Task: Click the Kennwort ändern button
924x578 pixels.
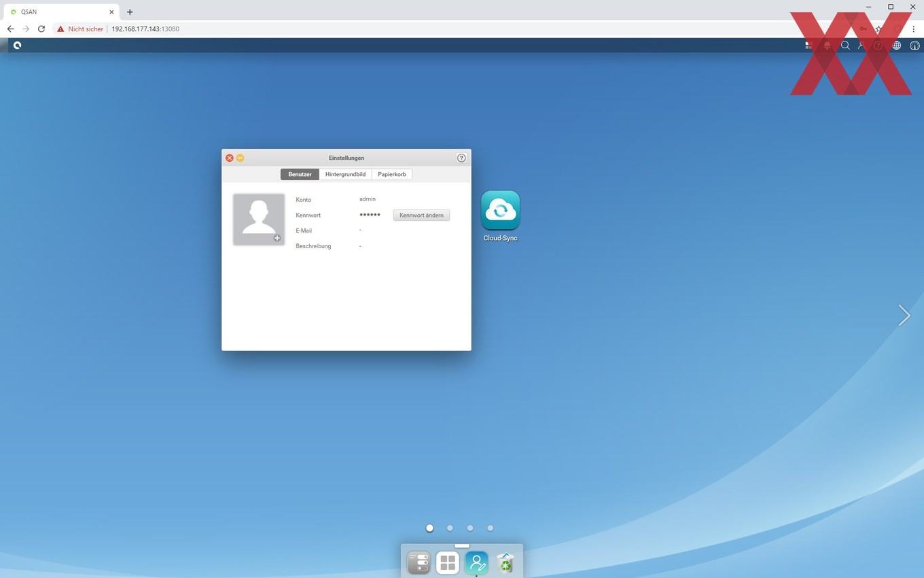Action: (x=421, y=215)
